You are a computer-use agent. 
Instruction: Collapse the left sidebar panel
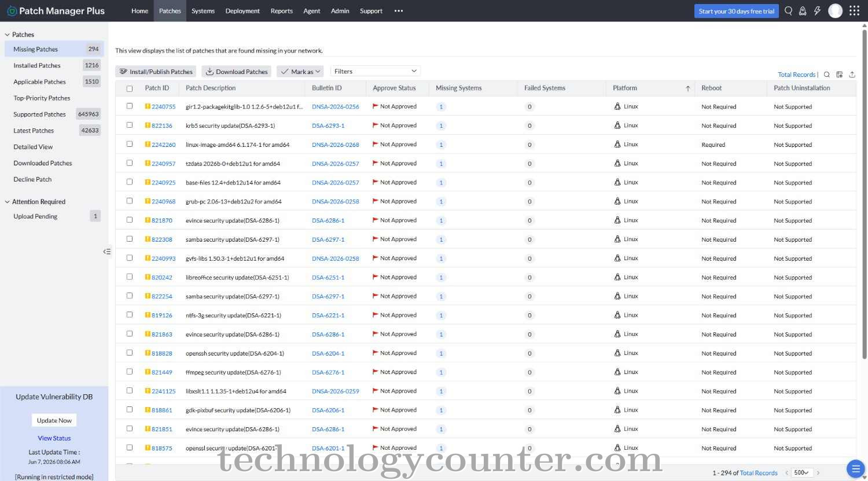point(106,251)
